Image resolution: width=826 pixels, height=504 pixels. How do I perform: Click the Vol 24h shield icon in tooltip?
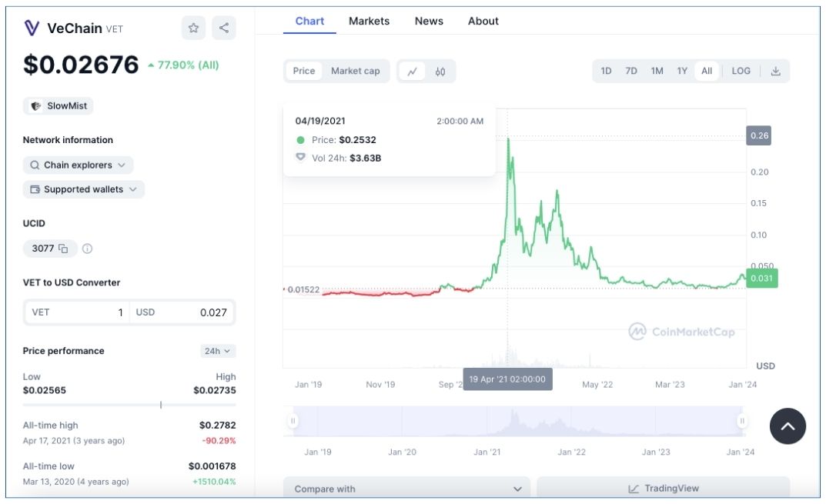(300, 157)
